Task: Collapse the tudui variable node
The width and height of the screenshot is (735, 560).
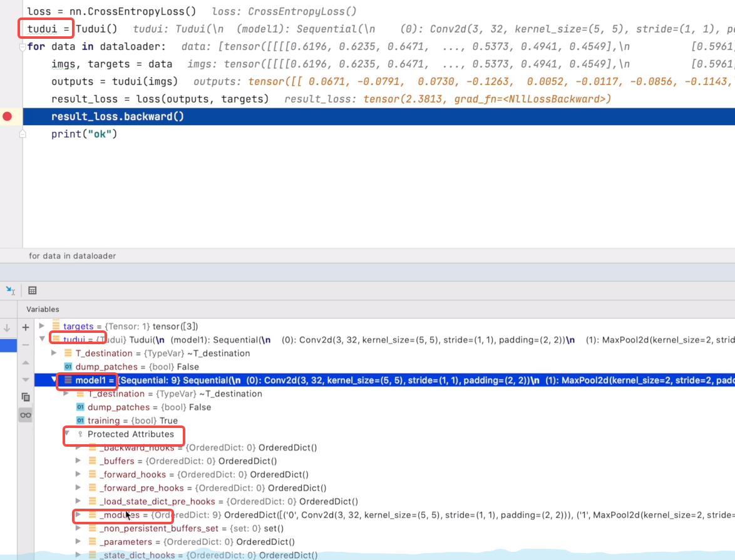Action: (x=42, y=339)
